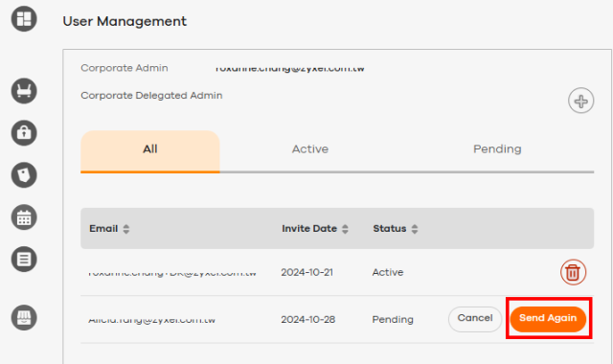The height and width of the screenshot is (364, 613).
Task: Select the Pending row dated 2024-10-28
Action: click(x=337, y=319)
